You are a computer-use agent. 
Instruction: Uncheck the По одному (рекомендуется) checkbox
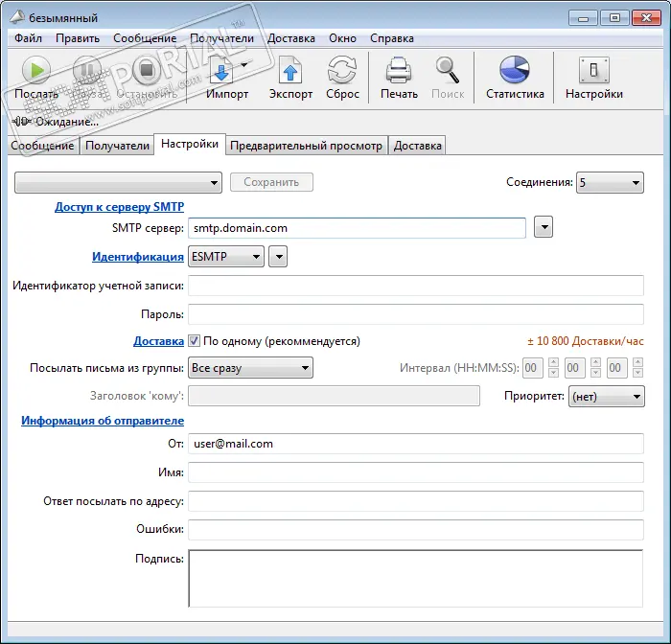pos(194,341)
